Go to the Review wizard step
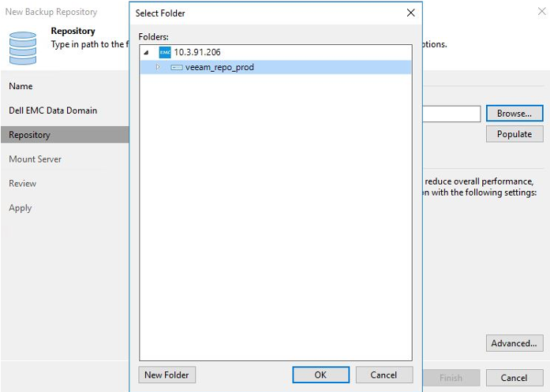Image resolution: width=550 pixels, height=392 pixels. [22, 183]
